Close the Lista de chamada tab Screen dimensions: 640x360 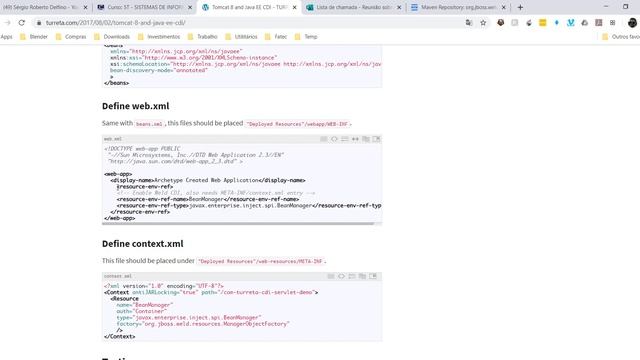399,7
